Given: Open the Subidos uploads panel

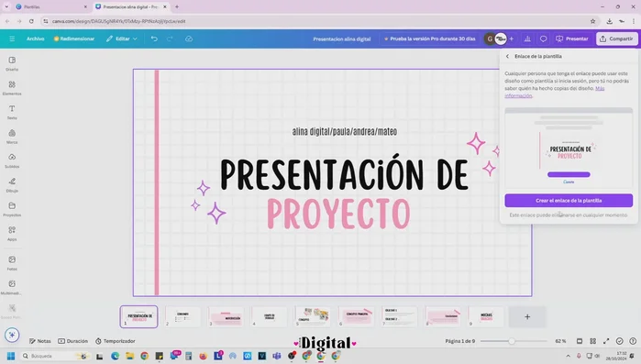Looking at the screenshot, I should tap(12, 160).
